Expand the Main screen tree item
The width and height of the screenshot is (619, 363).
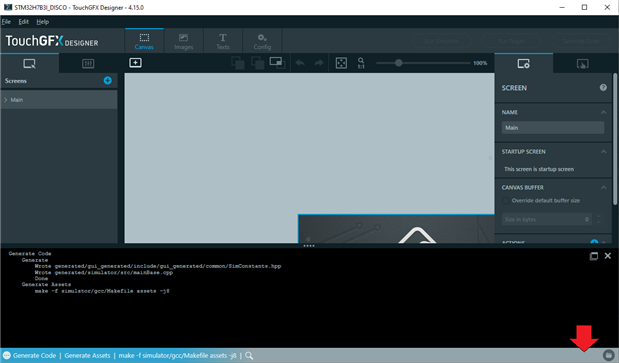coord(6,100)
